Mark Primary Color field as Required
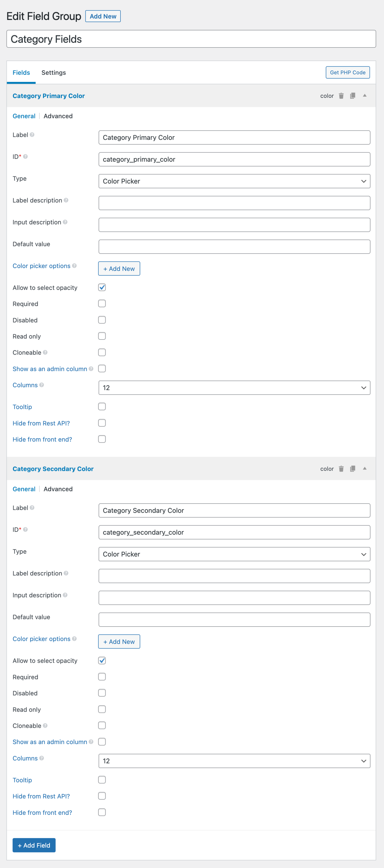The image size is (384, 868). tap(102, 304)
